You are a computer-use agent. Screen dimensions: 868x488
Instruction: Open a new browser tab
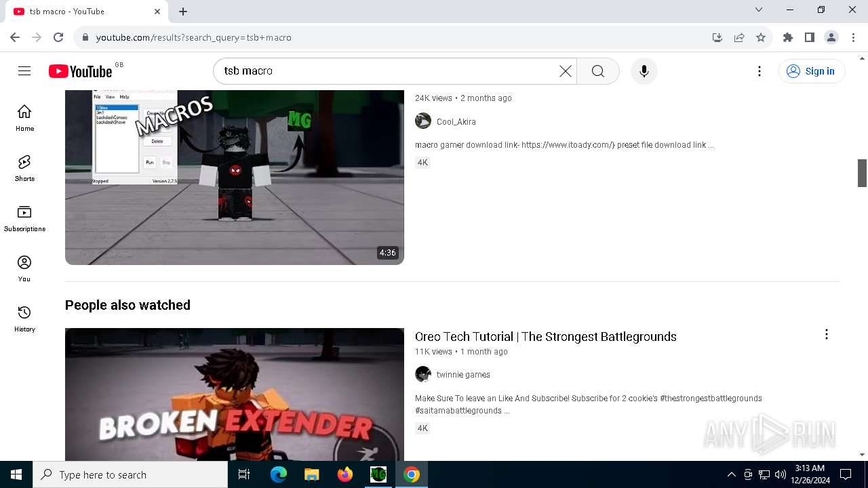click(183, 12)
